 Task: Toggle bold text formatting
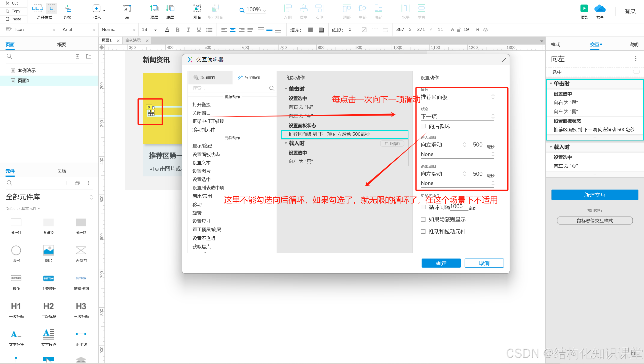click(x=177, y=30)
